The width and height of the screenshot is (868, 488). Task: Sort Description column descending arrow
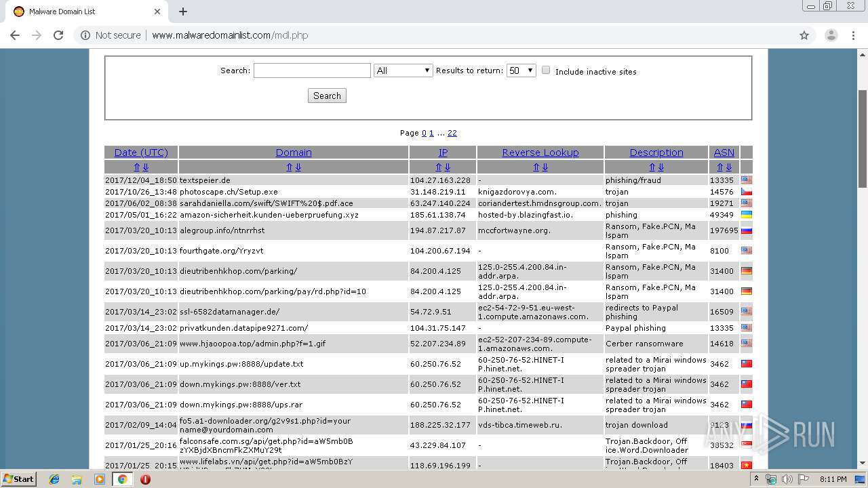660,167
